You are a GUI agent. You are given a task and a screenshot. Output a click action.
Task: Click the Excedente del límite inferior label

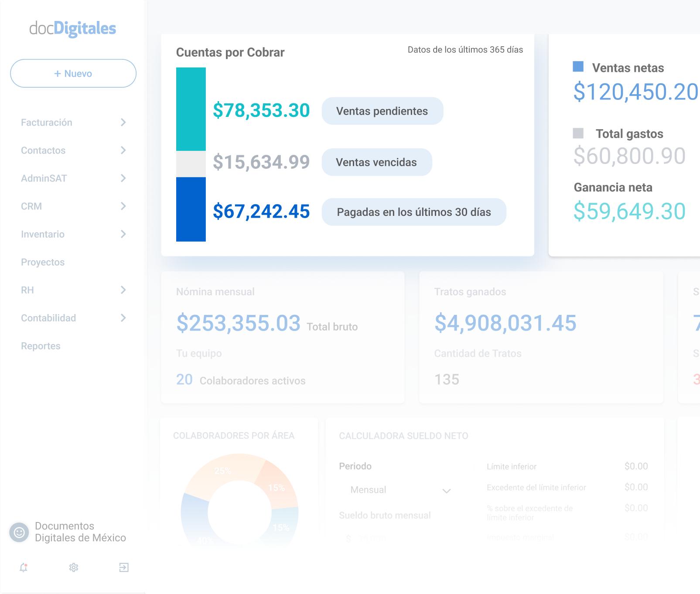[536, 488]
